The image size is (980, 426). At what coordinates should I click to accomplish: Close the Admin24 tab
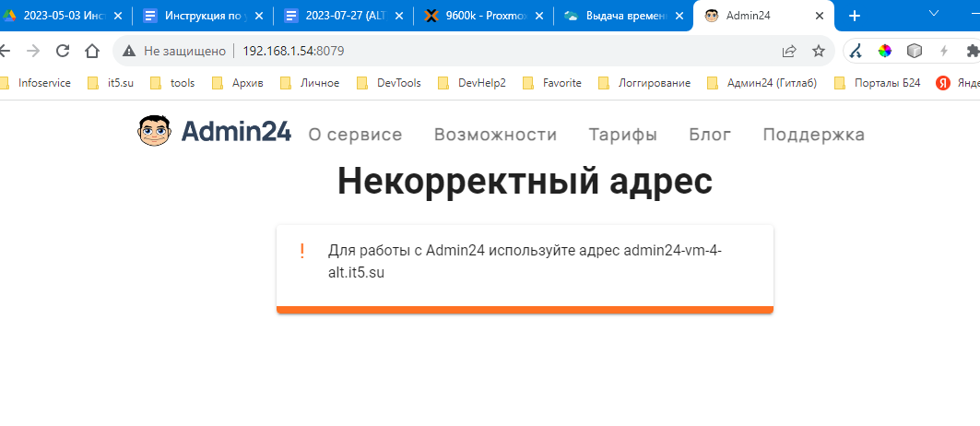[820, 17]
